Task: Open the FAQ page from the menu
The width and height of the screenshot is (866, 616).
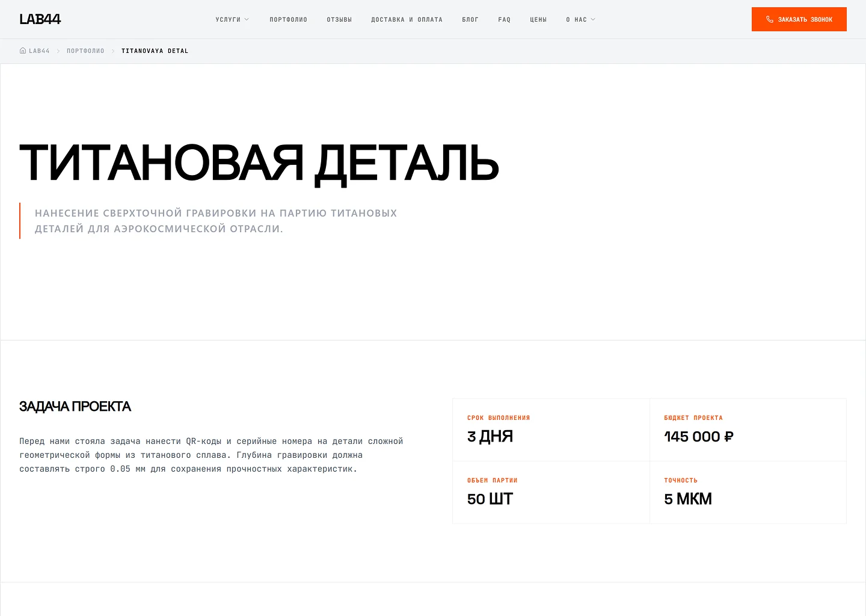Action: pos(505,19)
